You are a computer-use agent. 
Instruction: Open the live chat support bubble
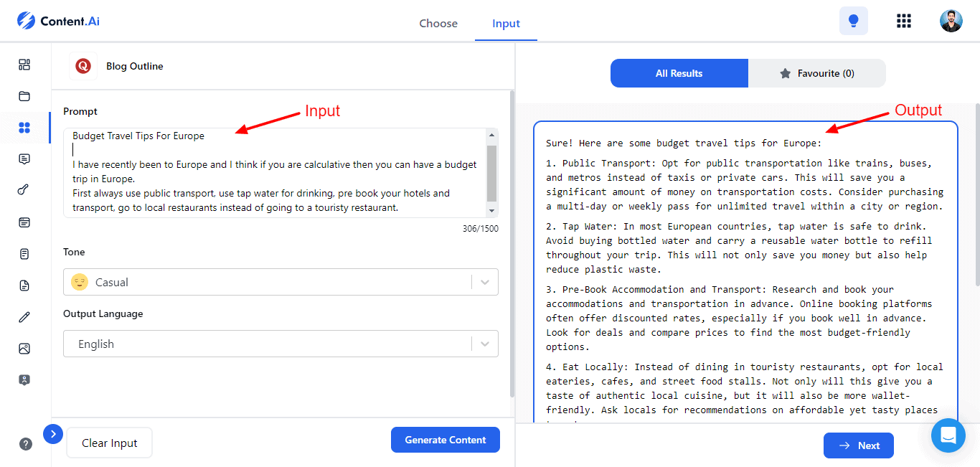(x=948, y=435)
